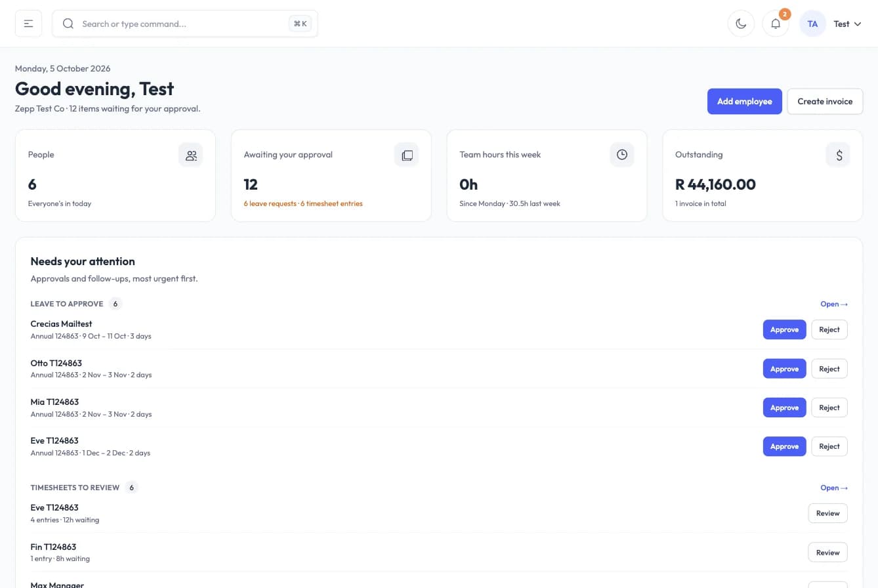
Task: Click the ⌘K shortcut badge
Action: click(x=301, y=24)
